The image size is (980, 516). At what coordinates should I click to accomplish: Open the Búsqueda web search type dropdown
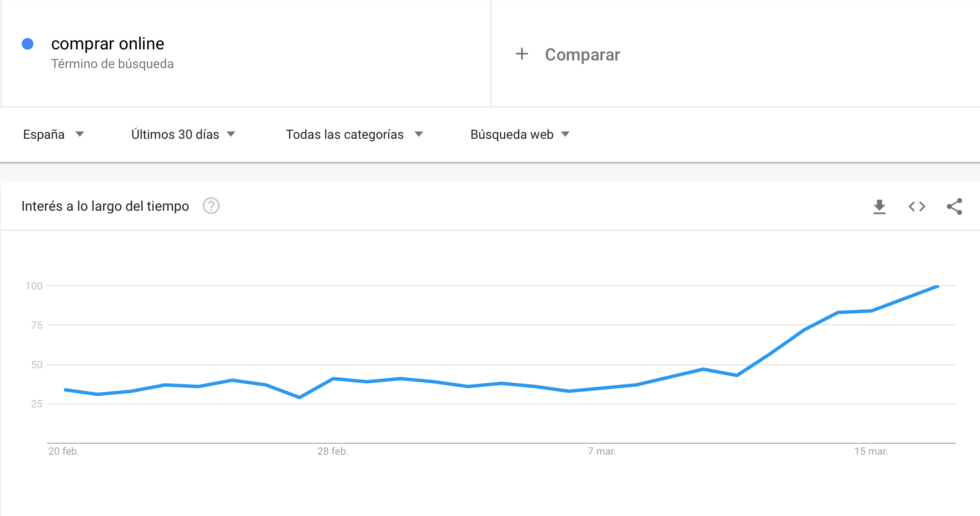(x=520, y=135)
